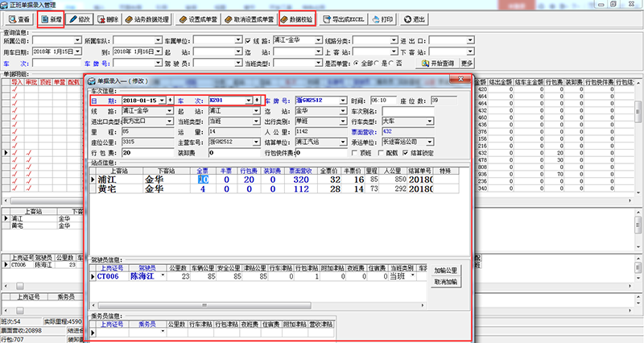Viewport: 644px width, 343px height.
Task: Open the 主营车号 dropdown
Action: pos(256,142)
